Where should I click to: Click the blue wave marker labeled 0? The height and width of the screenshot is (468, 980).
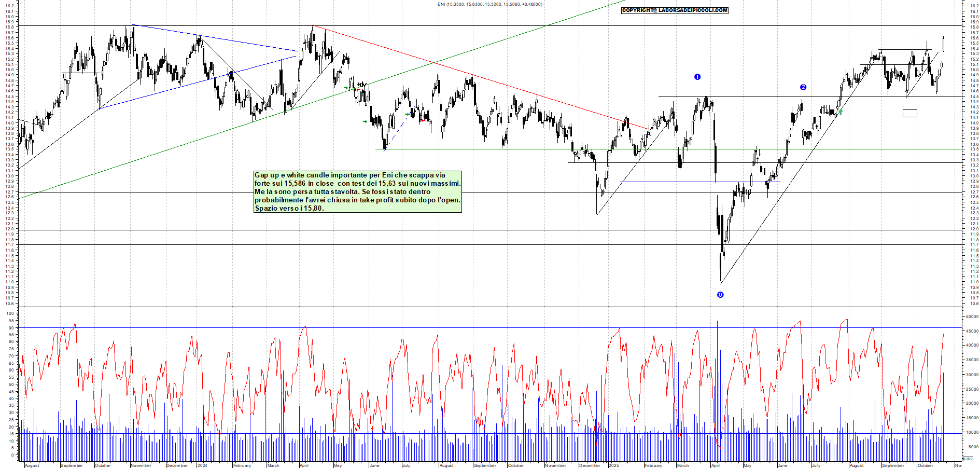tap(720, 295)
